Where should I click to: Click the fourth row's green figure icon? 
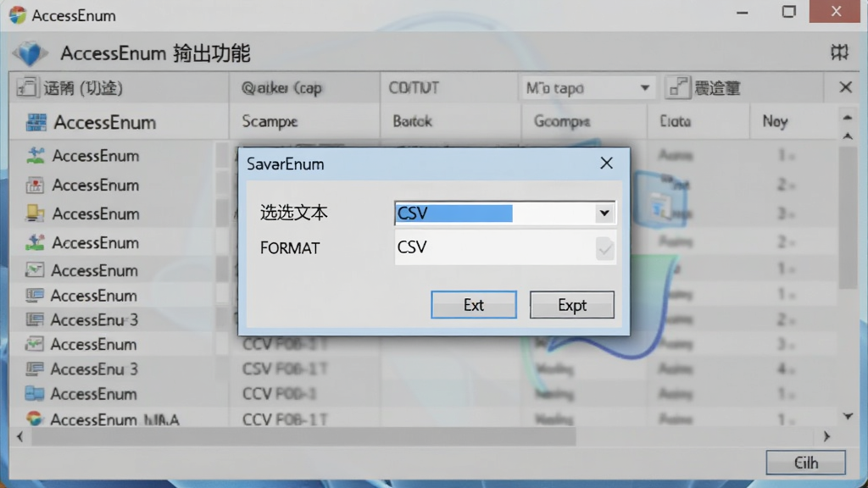(x=35, y=242)
